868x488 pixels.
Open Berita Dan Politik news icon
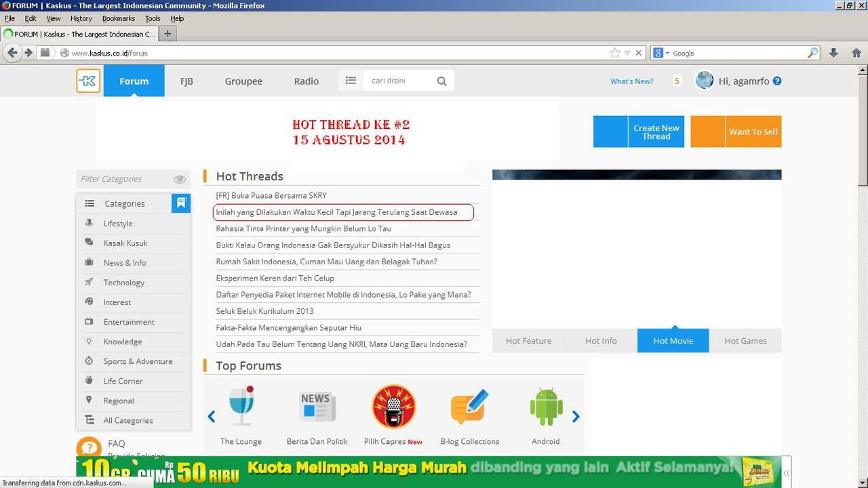[x=317, y=406]
